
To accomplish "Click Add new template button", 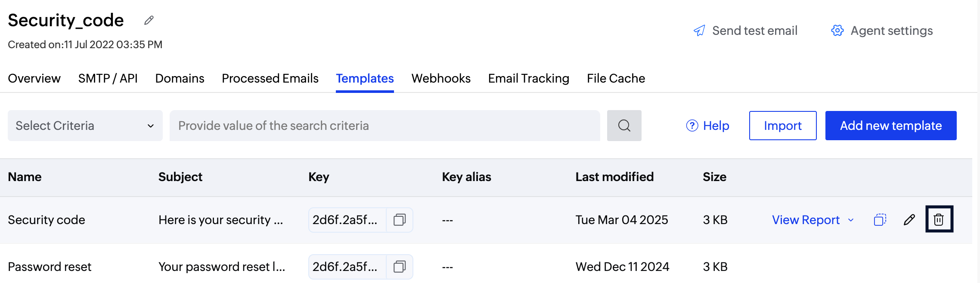I will (x=890, y=126).
